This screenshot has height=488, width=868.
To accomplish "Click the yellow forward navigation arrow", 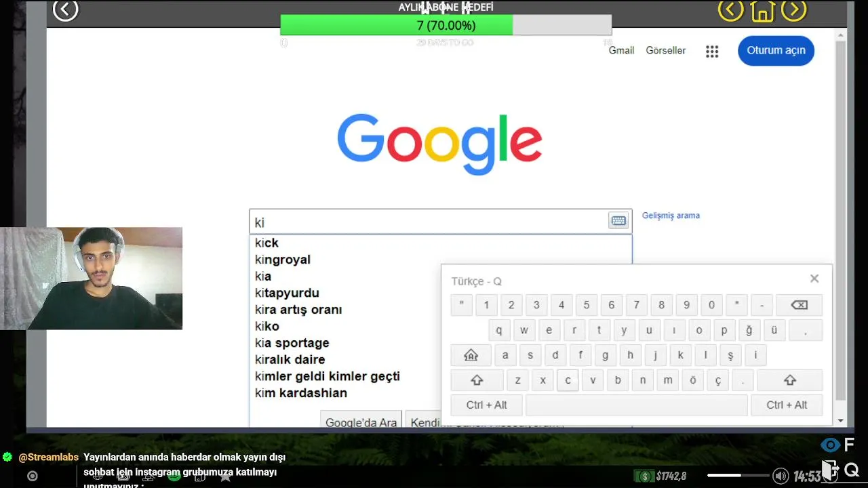I will (794, 9).
